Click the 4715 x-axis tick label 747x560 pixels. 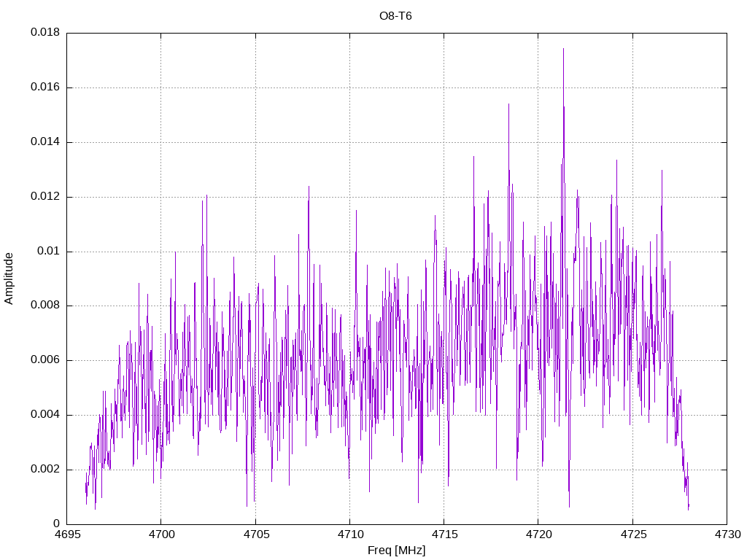[x=444, y=534]
